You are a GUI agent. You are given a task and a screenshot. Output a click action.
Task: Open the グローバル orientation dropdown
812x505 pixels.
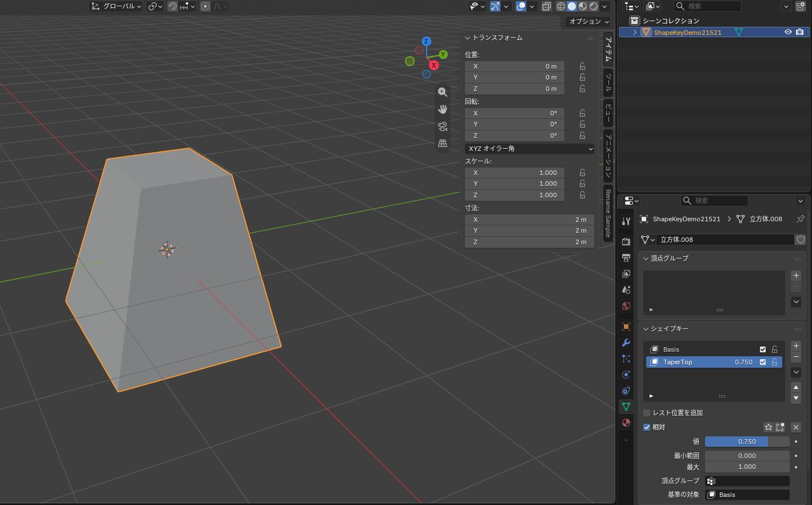pos(117,6)
